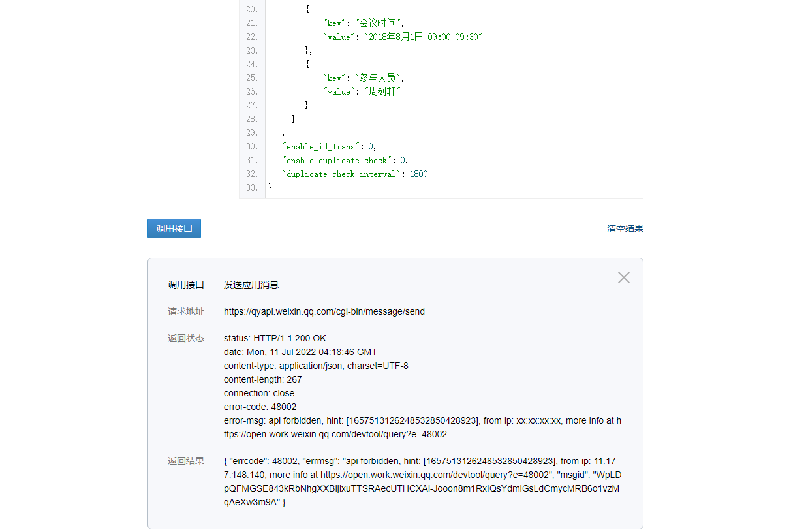Viewport: 806px width, 532px height.
Task: Click the date Mon, 11 Jul 2022 line
Action: pos(300,352)
